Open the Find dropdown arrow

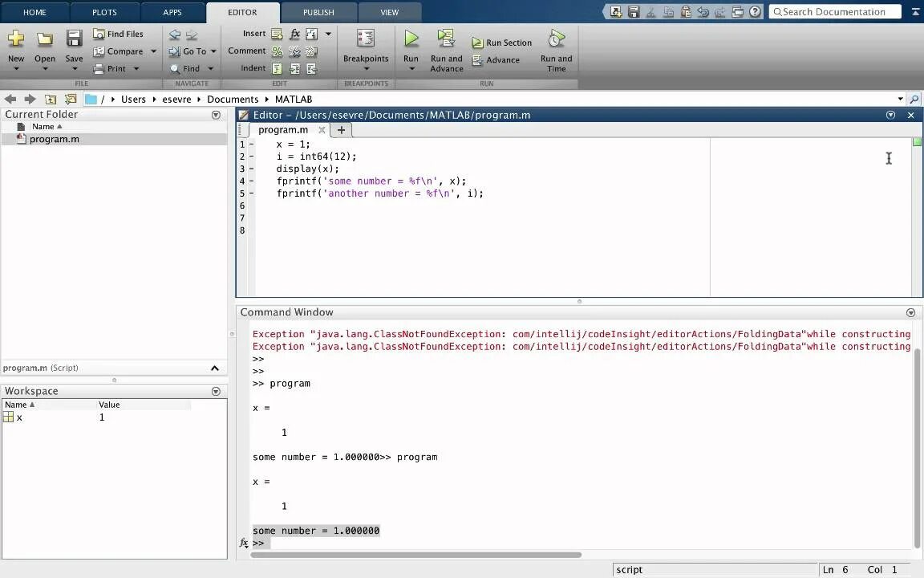(210, 68)
